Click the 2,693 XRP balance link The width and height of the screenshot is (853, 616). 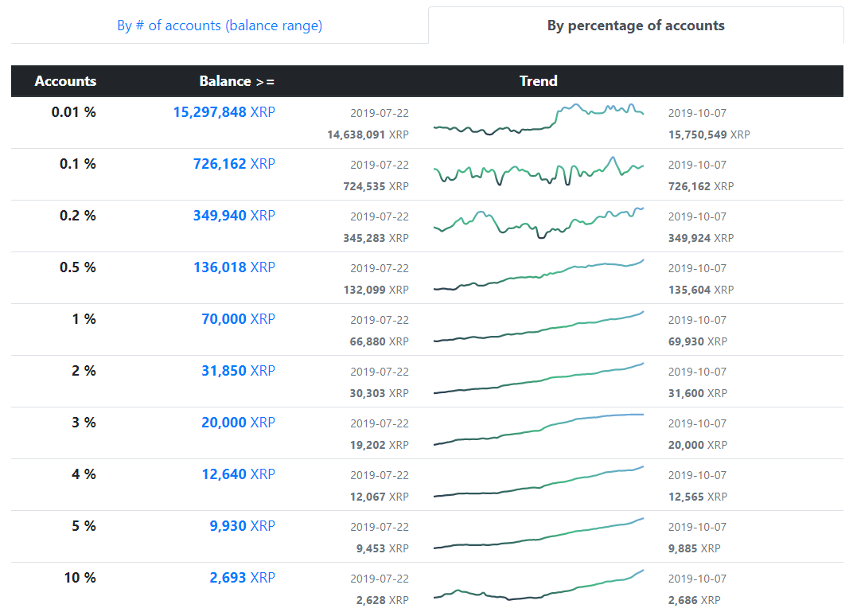(x=242, y=578)
